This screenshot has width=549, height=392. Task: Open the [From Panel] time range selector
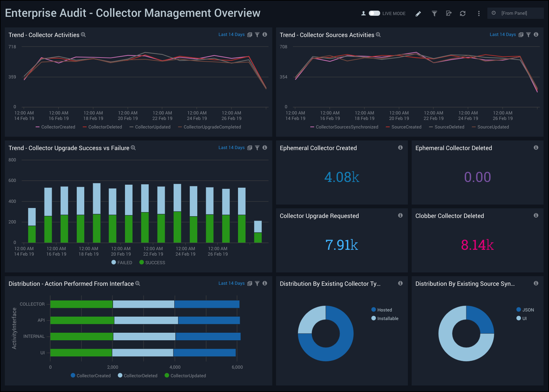[515, 13]
